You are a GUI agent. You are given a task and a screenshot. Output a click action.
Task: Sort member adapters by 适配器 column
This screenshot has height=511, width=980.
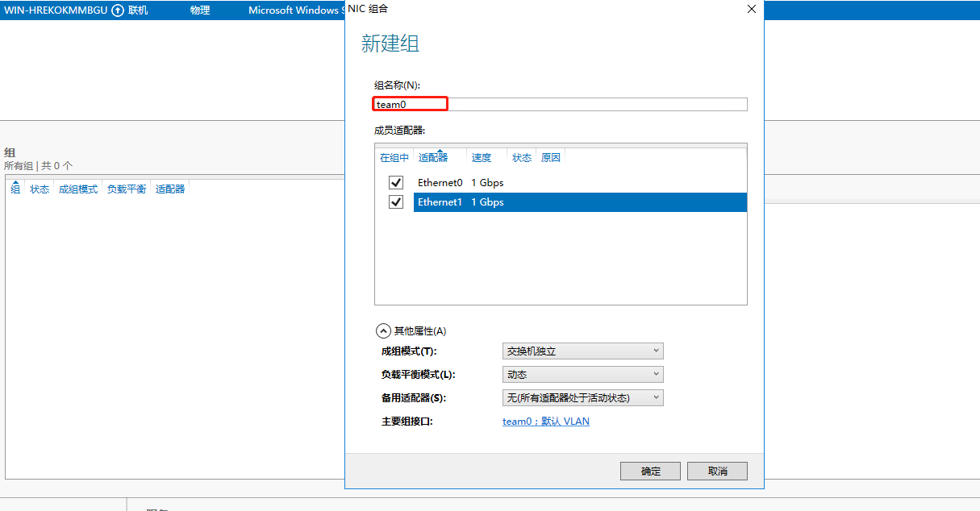(433, 158)
